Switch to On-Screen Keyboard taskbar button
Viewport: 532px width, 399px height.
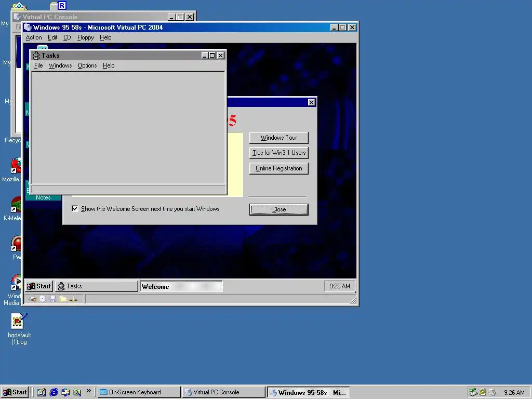point(139,392)
